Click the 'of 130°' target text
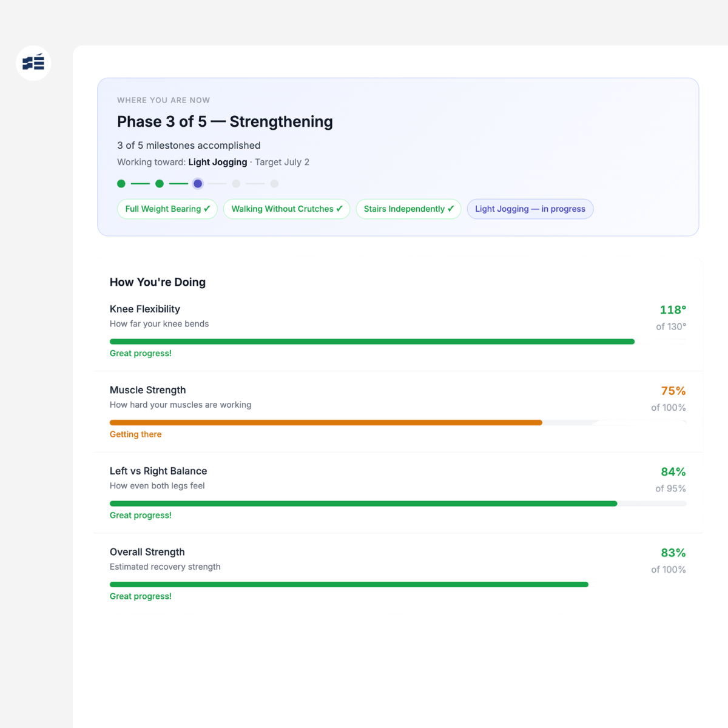The width and height of the screenshot is (728, 728). click(x=671, y=326)
